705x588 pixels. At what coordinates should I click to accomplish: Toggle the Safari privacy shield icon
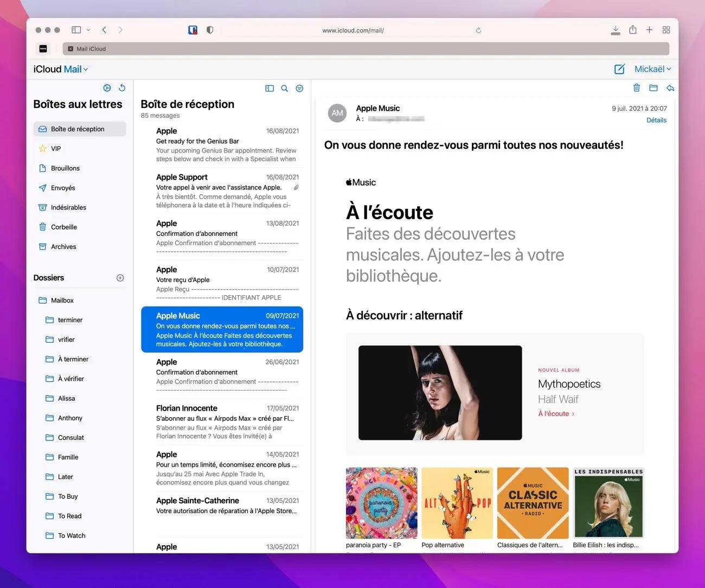[209, 30]
